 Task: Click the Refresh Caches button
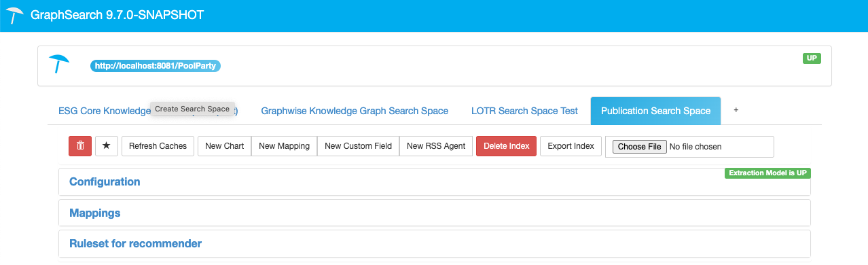pyautogui.click(x=158, y=145)
